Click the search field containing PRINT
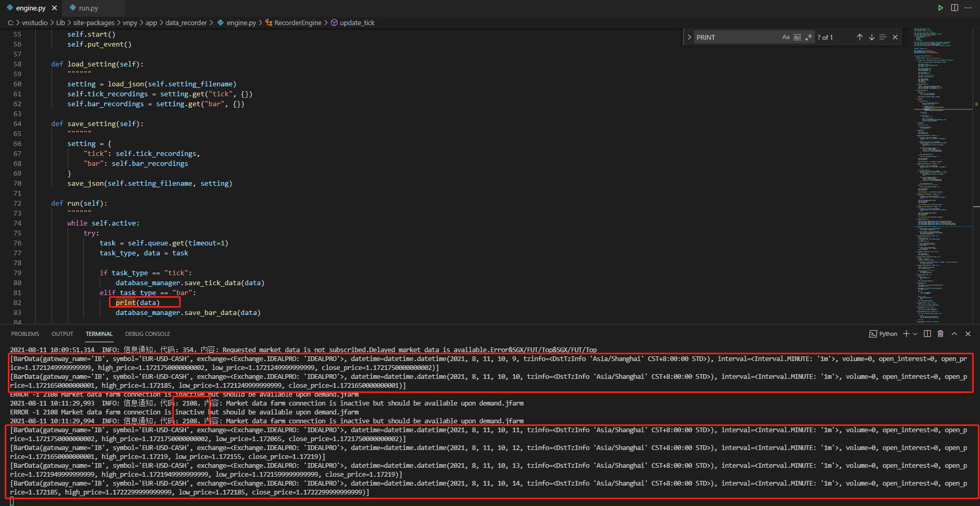Viewport: 980px width, 506px height. point(733,37)
